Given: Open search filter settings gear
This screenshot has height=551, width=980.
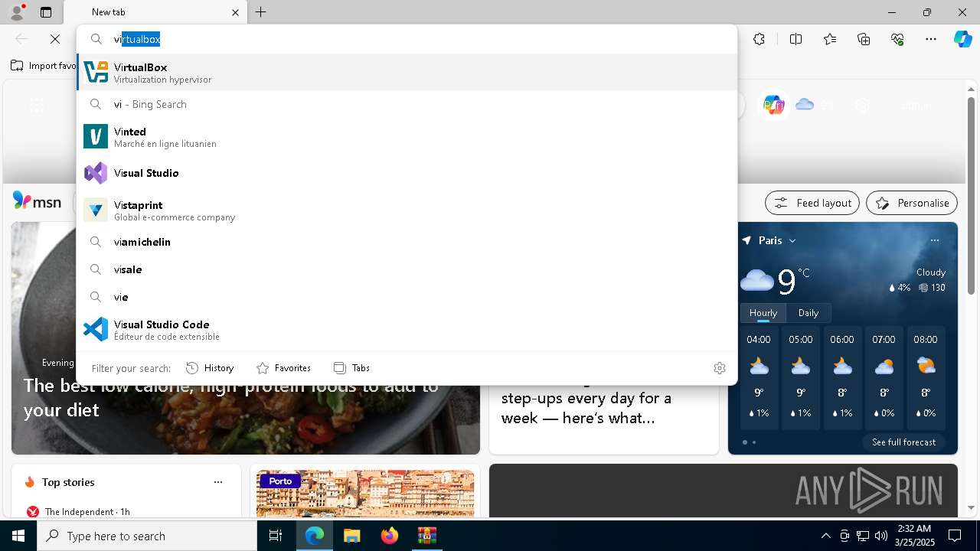Looking at the screenshot, I should [x=720, y=368].
